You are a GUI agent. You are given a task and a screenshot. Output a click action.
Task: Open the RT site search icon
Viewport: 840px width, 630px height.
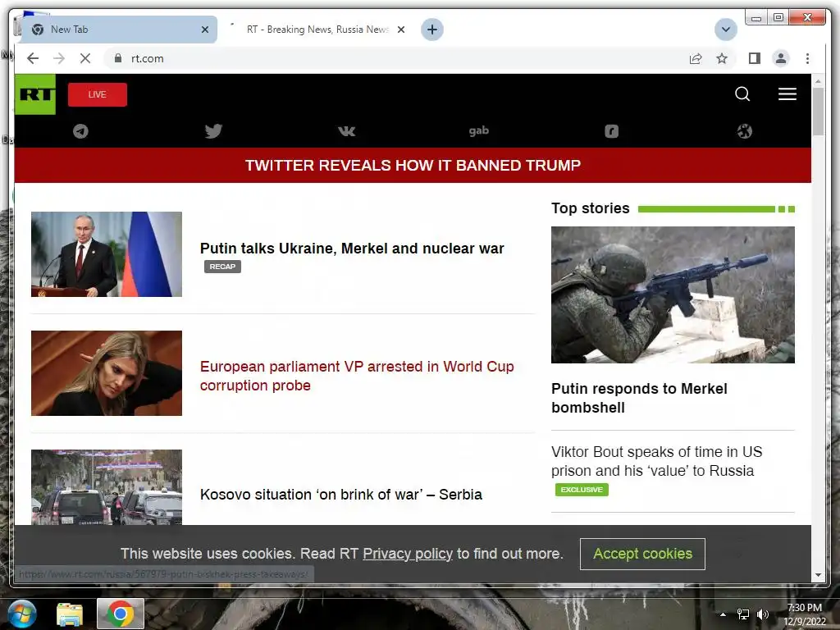click(742, 94)
